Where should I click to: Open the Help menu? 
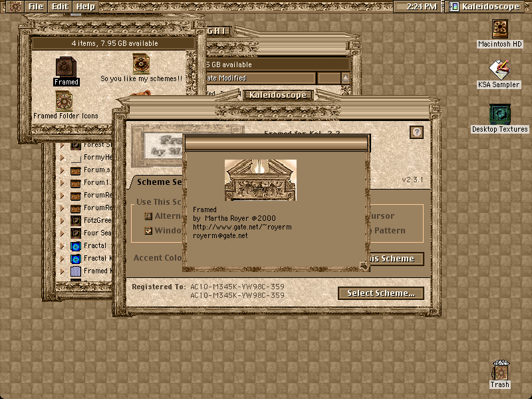click(86, 7)
